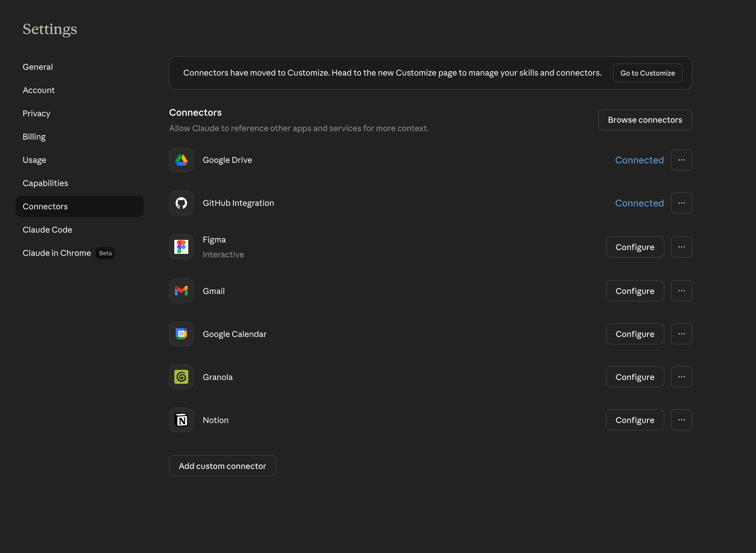Click Add custom connector button
This screenshot has height=553, width=756.
223,466
